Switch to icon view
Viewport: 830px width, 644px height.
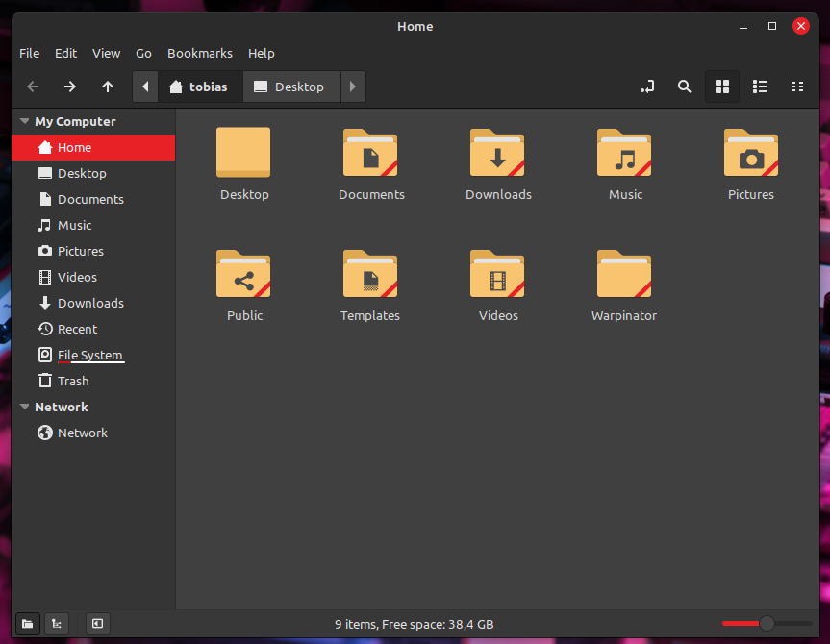[722, 87]
